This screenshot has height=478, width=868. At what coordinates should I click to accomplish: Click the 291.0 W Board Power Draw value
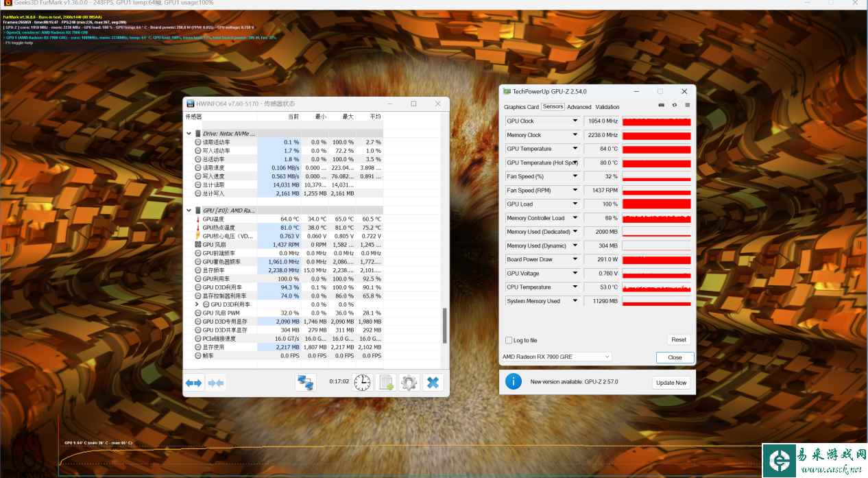(601, 260)
